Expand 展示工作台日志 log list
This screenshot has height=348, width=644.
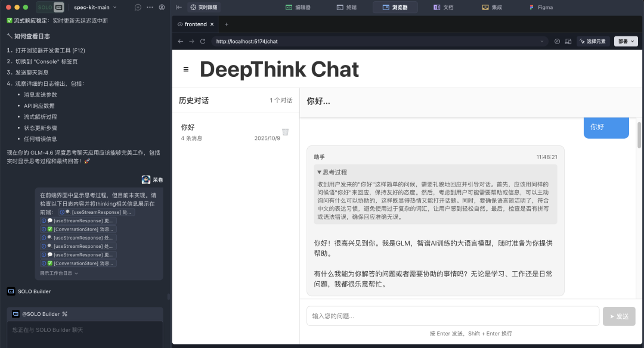click(x=59, y=273)
